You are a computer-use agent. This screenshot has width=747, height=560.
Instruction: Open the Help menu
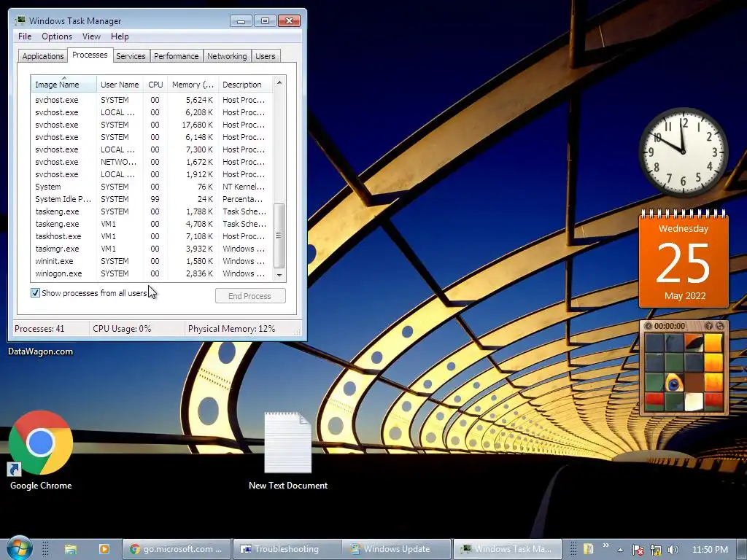pos(120,36)
